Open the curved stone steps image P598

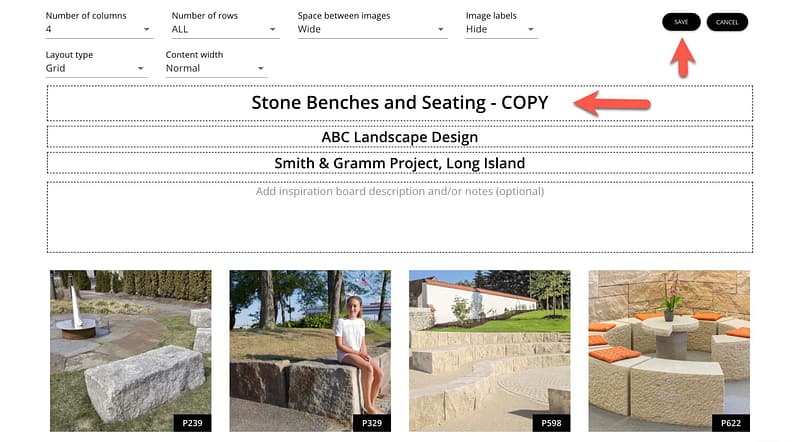pyautogui.click(x=489, y=345)
